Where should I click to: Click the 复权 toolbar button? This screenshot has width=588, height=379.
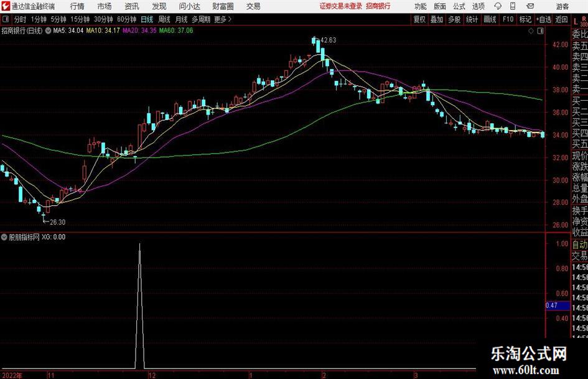(419, 19)
